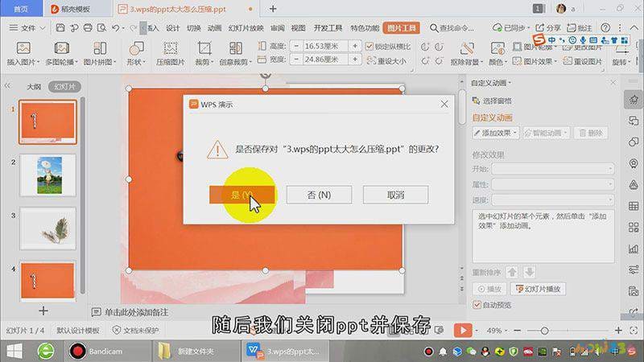Select the 幻灯片 thumbnails view tab
The image size is (644, 362).
point(64,87)
